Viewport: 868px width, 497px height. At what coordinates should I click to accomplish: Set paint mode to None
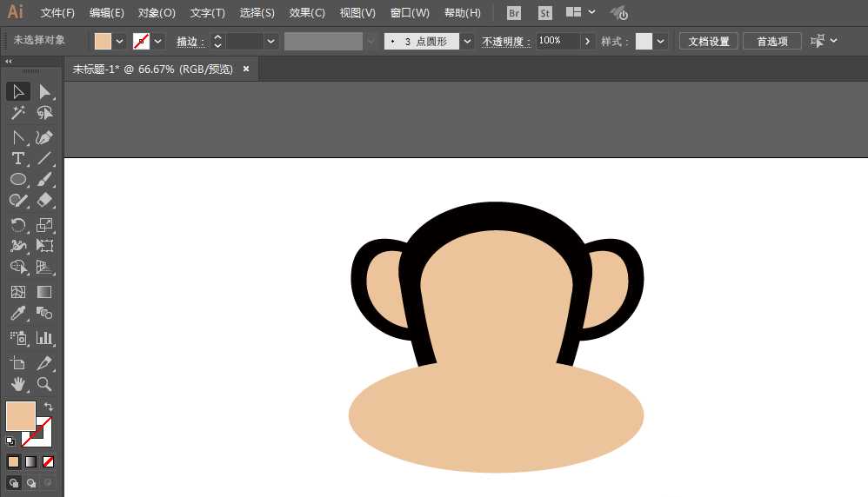coord(49,461)
